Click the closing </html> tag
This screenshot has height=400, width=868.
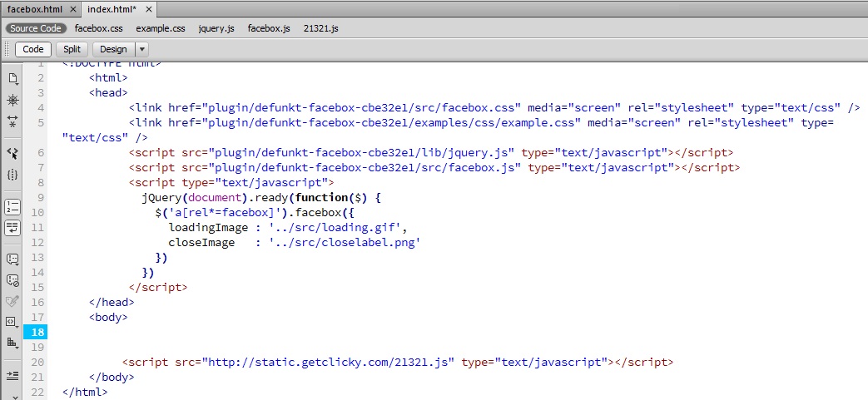click(x=85, y=393)
